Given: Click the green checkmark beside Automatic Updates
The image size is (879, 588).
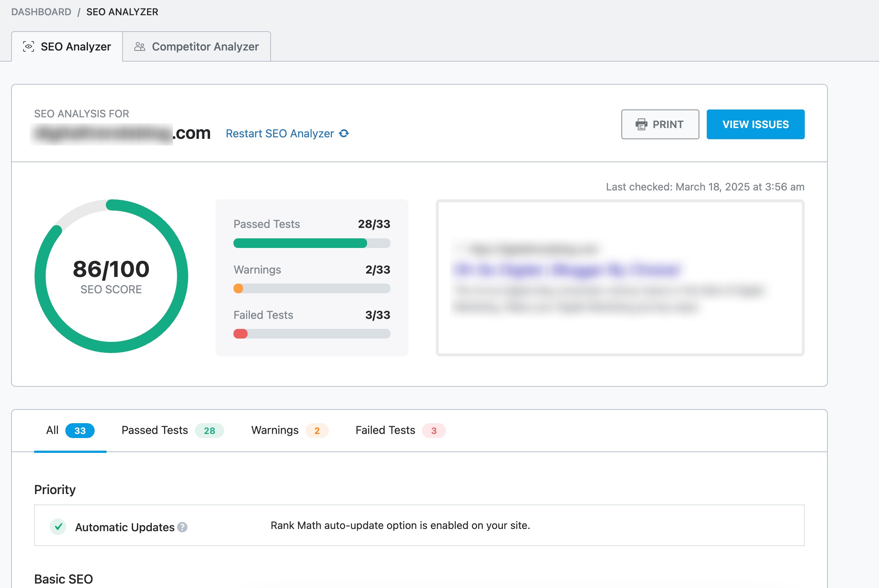Looking at the screenshot, I should pos(58,526).
